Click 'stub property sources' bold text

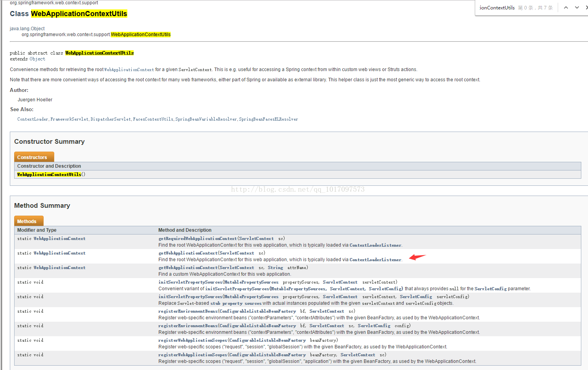[236, 303]
